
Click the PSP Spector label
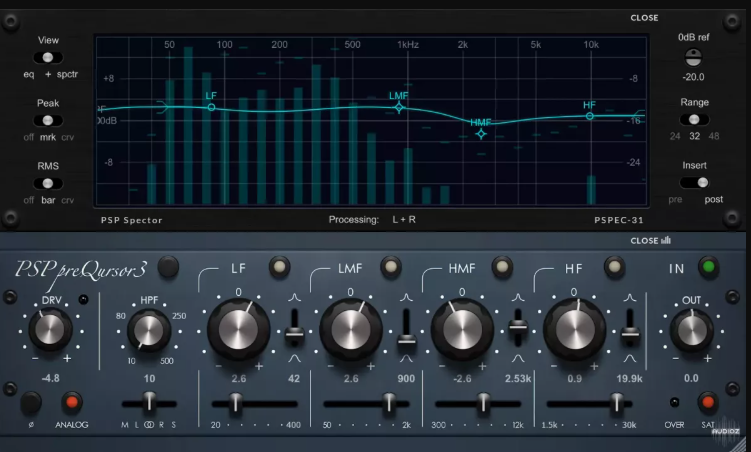pos(131,220)
